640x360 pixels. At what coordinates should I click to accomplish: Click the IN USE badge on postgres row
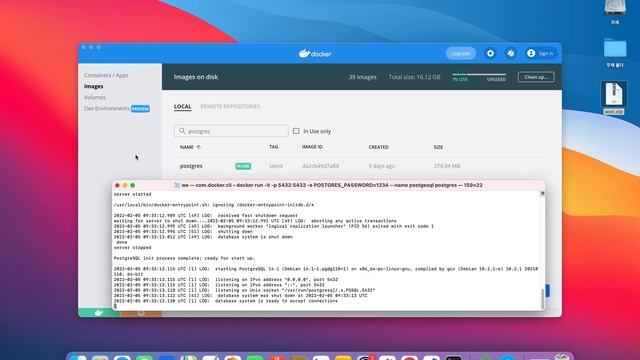(243, 166)
